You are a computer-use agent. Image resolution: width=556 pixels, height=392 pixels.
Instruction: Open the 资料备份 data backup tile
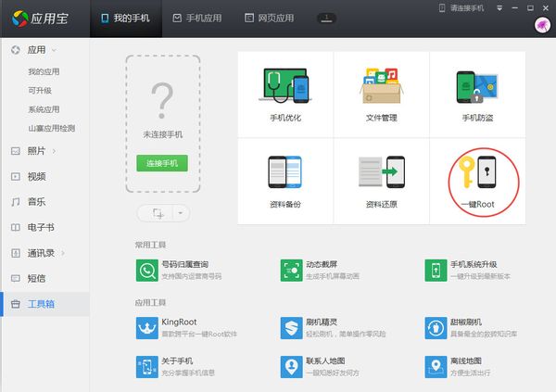(285, 182)
